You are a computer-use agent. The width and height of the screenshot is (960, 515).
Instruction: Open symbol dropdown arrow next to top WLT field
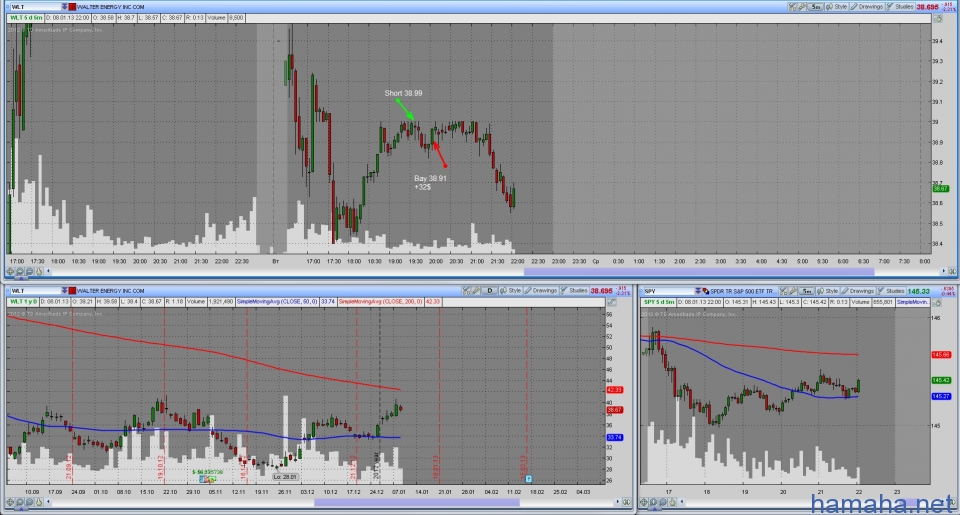64,7
